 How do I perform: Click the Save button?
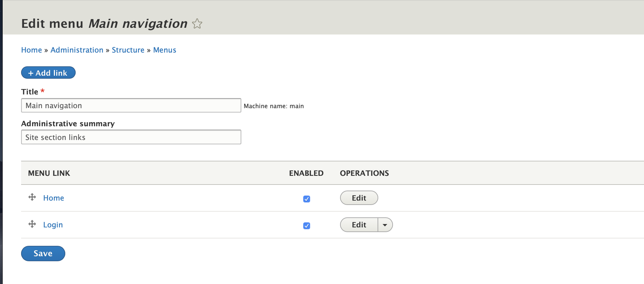click(x=43, y=254)
